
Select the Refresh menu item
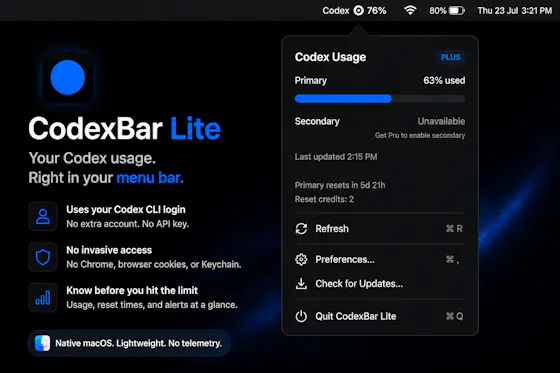(x=380, y=229)
